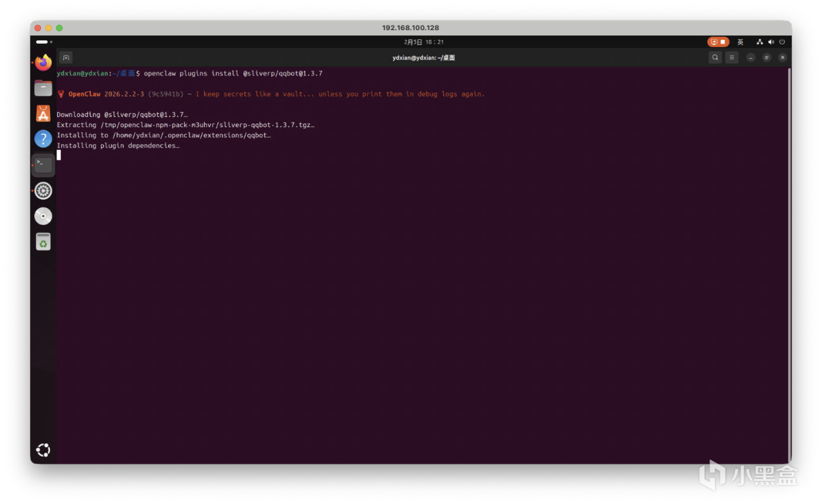The width and height of the screenshot is (822, 504).
Task: Open the network status icon
Action: point(760,42)
